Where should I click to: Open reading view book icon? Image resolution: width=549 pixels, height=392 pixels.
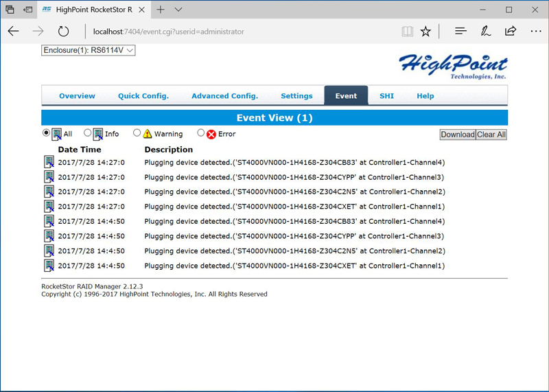407,32
